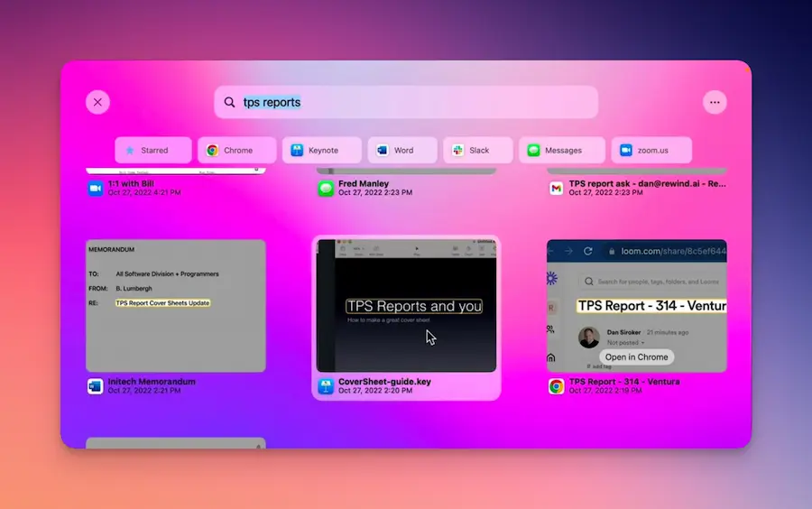812x509 pixels.
Task: Click the Keynote logo in filter bar
Action: 297,150
